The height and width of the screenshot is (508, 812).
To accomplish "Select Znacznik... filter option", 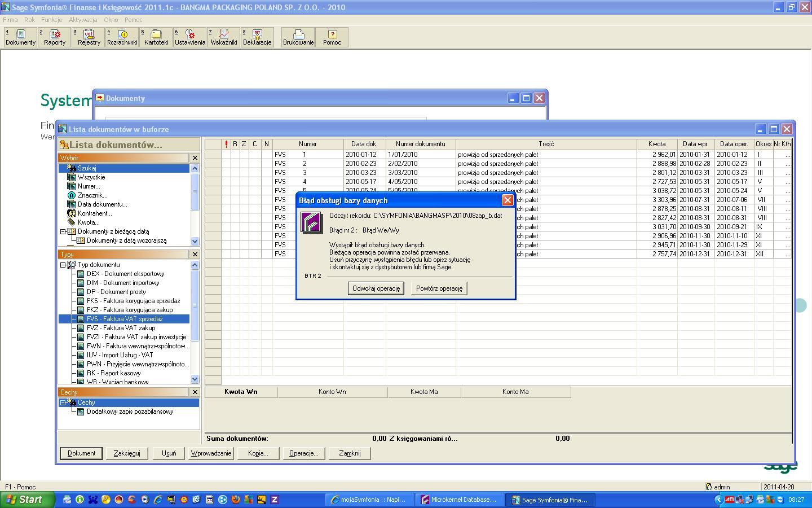I will pos(92,195).
